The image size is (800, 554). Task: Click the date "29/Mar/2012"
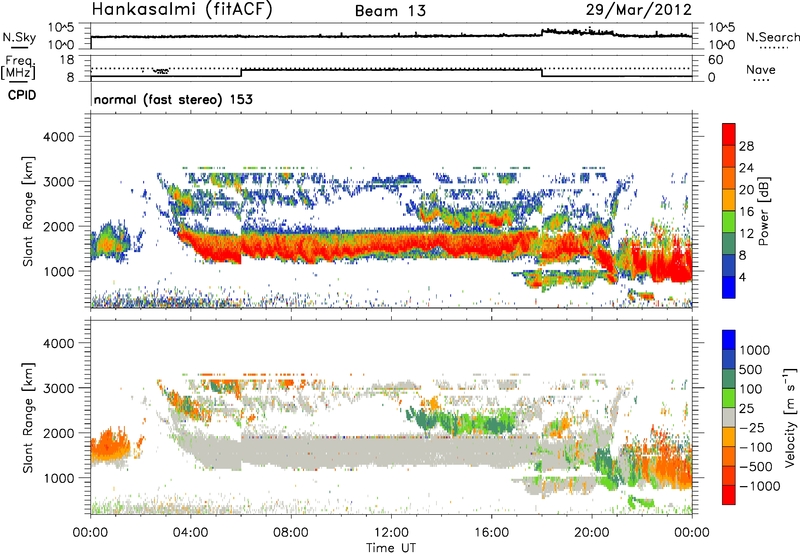(638, 10)
